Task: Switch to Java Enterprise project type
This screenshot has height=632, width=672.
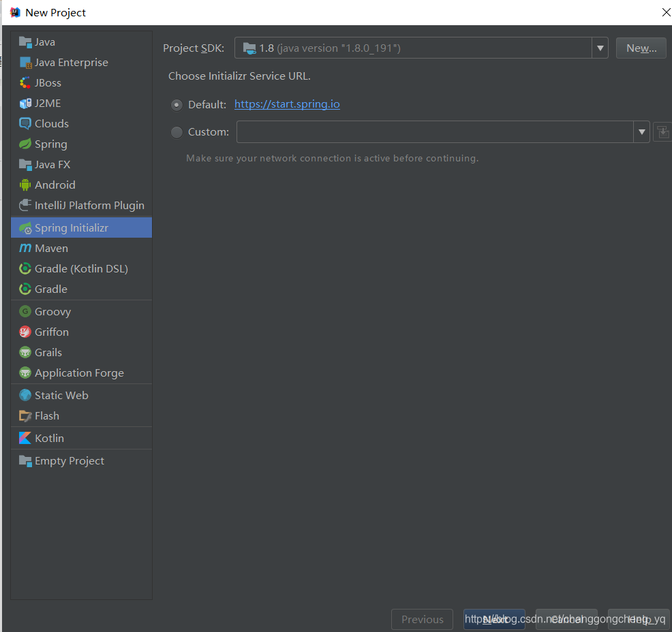Action: coord(81,63)
